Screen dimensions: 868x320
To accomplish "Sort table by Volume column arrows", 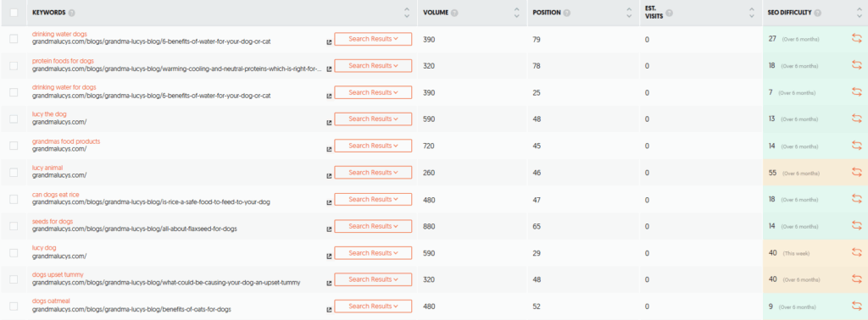I will click(516, 13).
